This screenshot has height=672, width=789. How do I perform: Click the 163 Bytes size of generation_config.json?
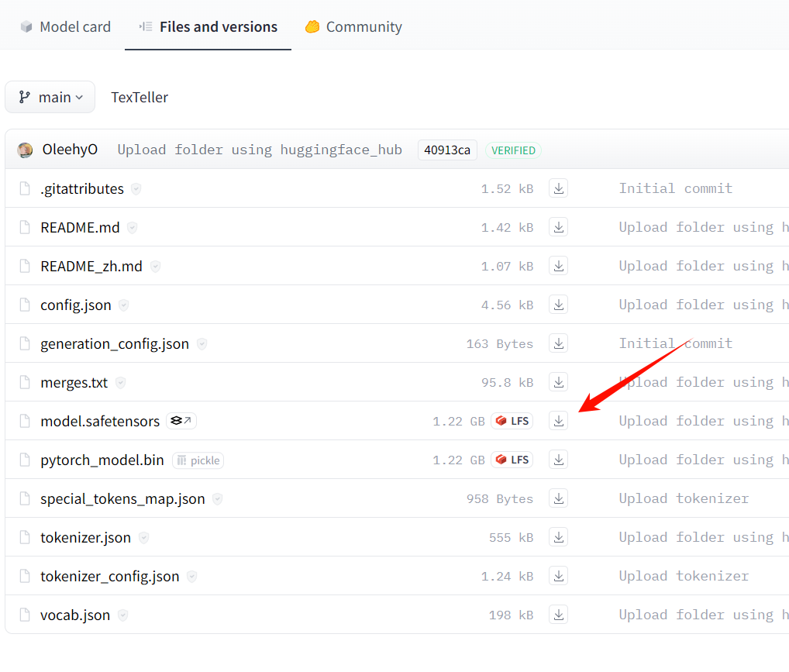pyautogui.click(x=500, y=344)
